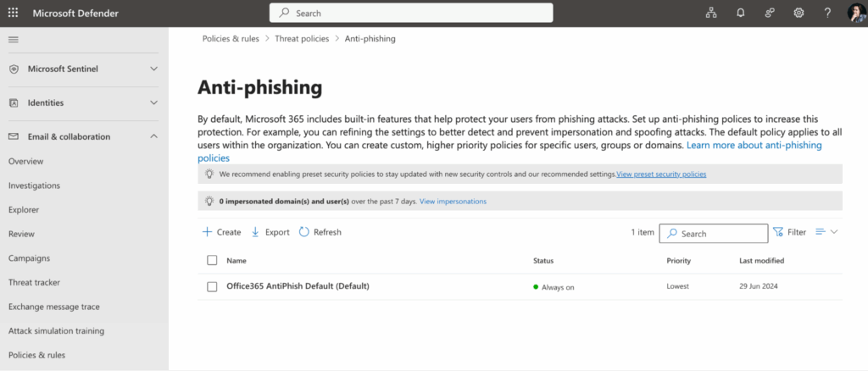Open Review in the sidebar
868x371 pixels.
click(21, 235)
